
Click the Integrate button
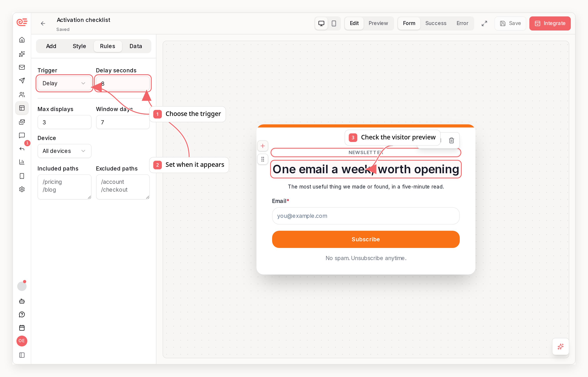pos(550,23)
